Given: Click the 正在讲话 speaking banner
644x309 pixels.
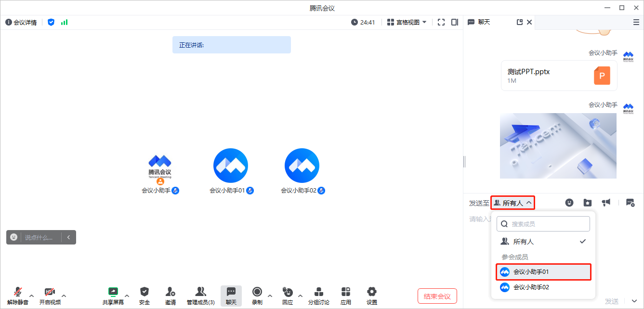Looking at the screenshot, I should point(232,45).
